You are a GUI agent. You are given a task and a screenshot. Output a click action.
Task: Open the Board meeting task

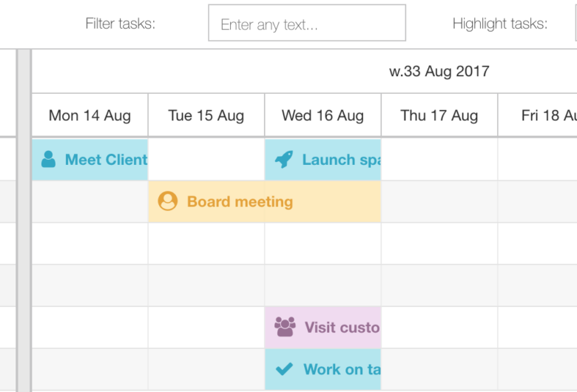[264, 201]
